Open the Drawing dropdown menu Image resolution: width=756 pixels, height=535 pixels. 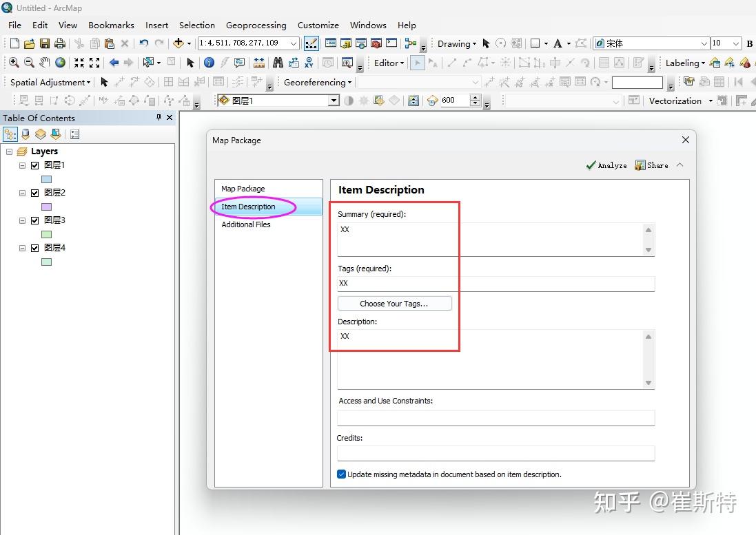pyautogui.click(x=456, y=43)
